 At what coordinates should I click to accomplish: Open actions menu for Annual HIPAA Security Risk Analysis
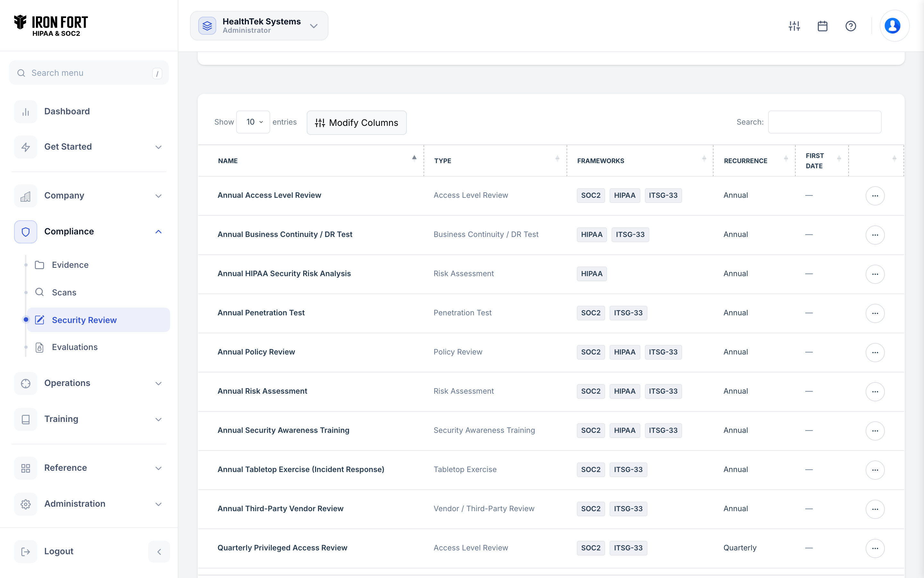[875, 274]
